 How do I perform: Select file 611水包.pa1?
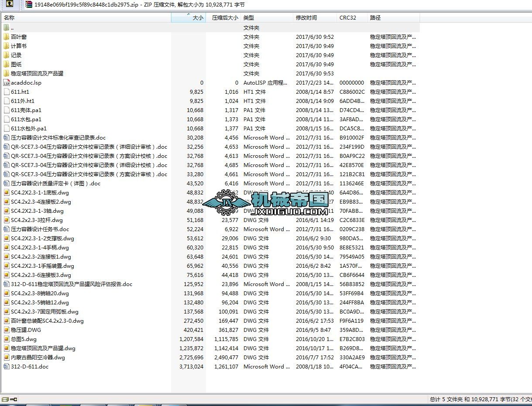(x=26, y=119)
